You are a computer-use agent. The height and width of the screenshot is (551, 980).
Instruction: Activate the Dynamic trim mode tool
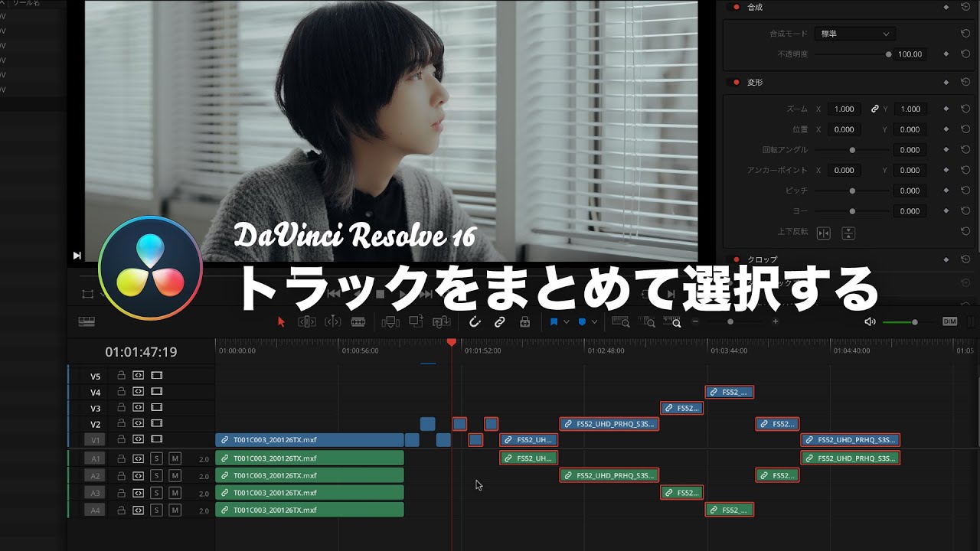coord(333,322)
